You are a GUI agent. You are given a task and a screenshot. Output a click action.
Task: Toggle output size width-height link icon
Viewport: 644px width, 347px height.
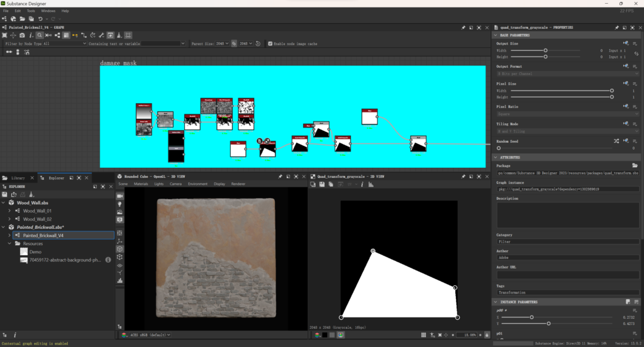[x=636, y=53]
